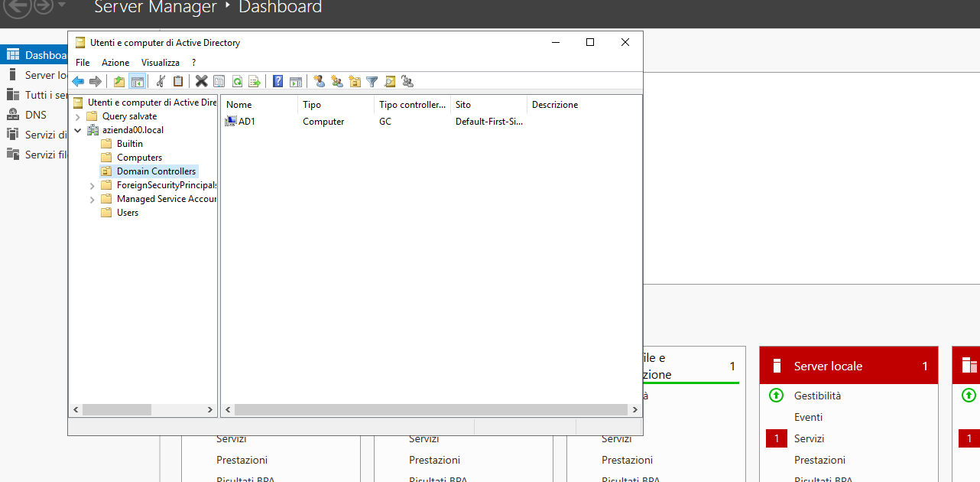This screenshot has height=482, width=980.
Task: Click Prestazioni in Server locale tile
Action: click(819, 460)
